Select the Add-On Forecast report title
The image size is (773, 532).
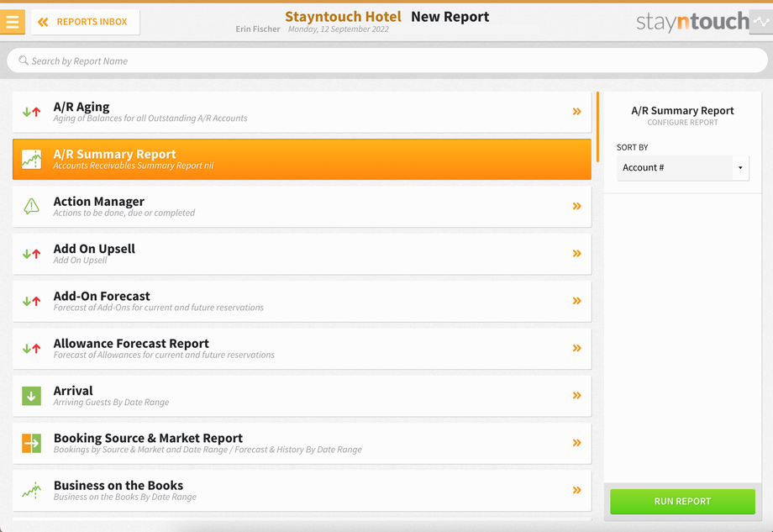(x=102, y=297)
